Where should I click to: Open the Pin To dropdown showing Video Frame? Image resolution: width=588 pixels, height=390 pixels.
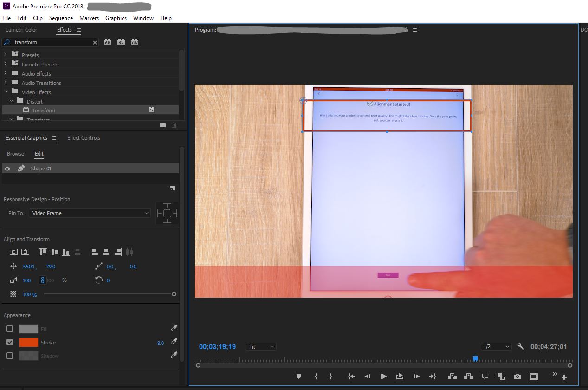click(x=90, y=213)
